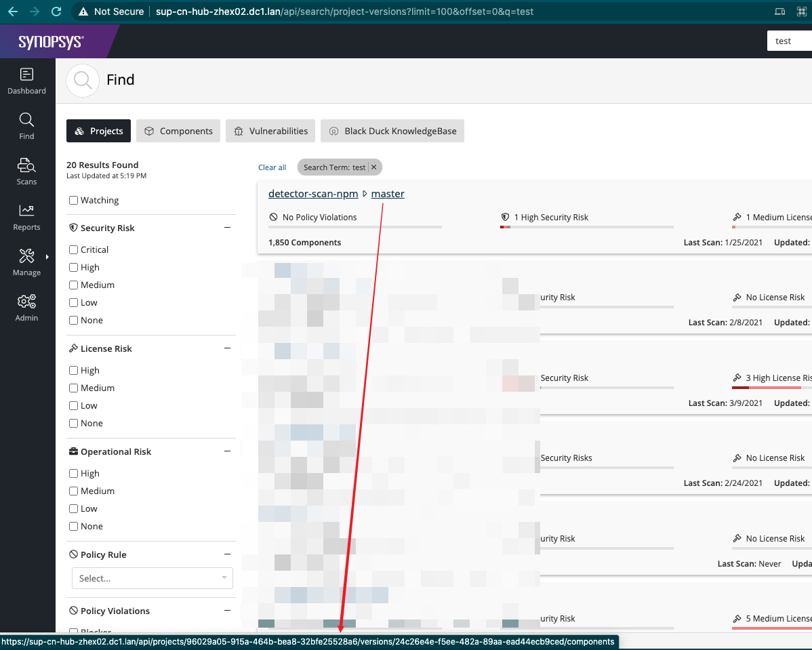Open Scans in the sidebar
This screenshot has height=650, width=812.
tap(26, 172)
